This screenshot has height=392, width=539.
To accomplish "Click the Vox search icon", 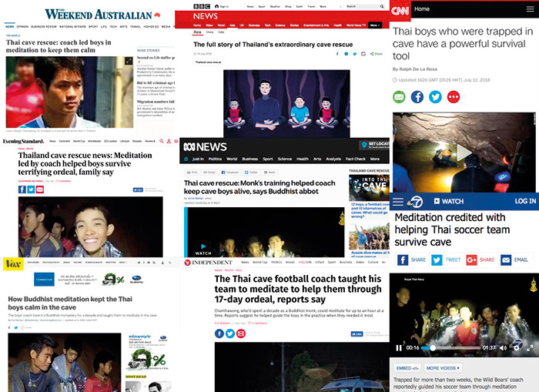I will pyautogui.click(x=170, y=263).
